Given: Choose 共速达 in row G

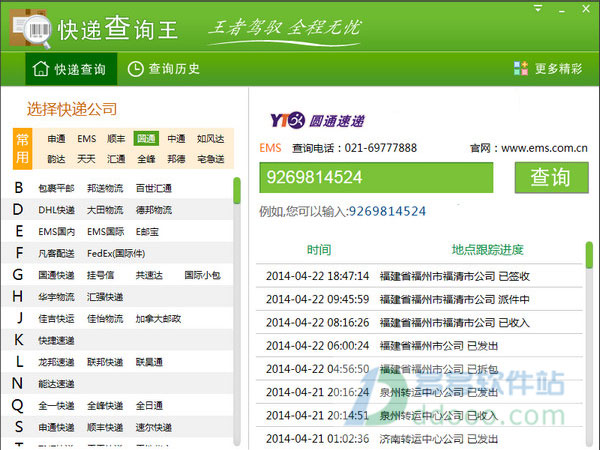Looking at the screenshot, I should pos(149,276).
